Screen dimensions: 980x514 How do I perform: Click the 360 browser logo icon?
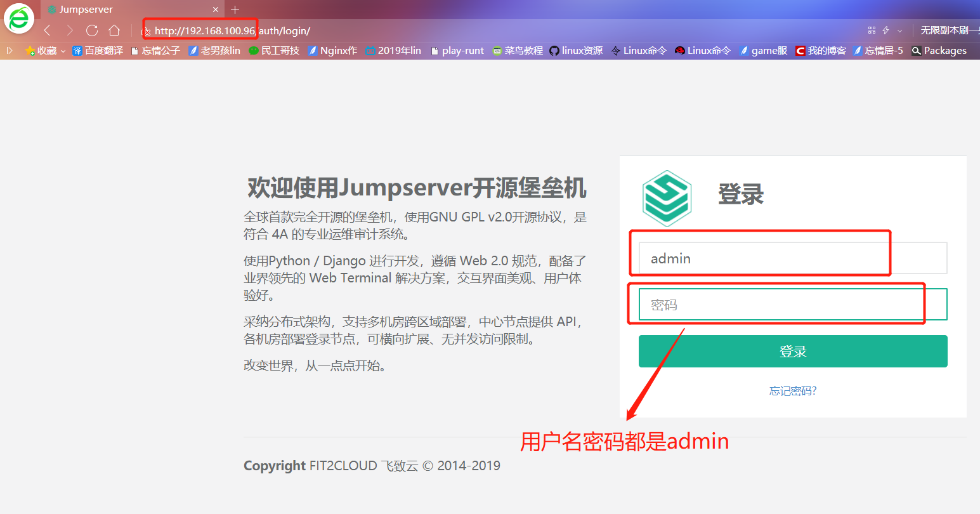(x=19, y=18)
